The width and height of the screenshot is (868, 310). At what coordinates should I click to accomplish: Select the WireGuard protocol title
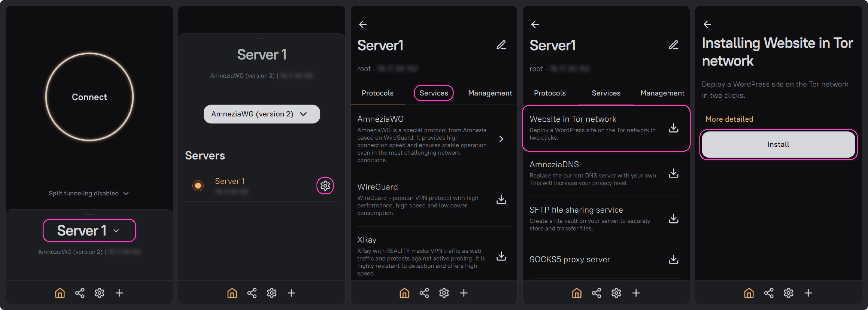click(x=377, y=187)
